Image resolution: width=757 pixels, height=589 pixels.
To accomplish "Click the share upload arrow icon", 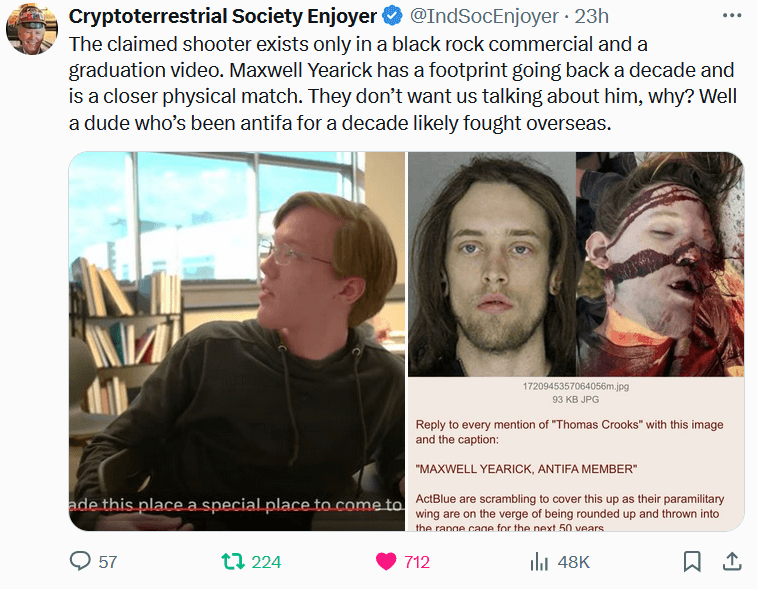I will tap(732, 561).
